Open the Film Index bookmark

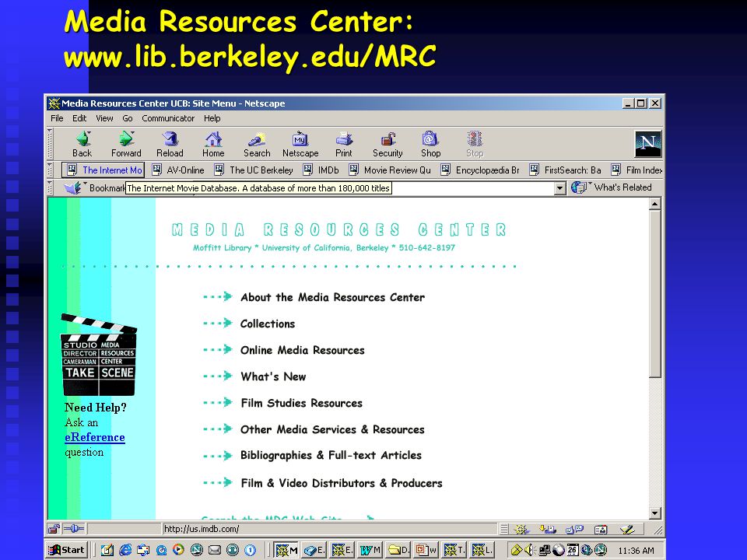click(x=637, y=170)
